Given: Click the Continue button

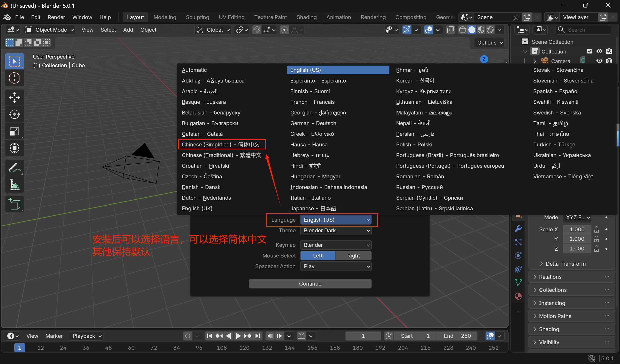Looking at the screenshot, I should 310,284.
